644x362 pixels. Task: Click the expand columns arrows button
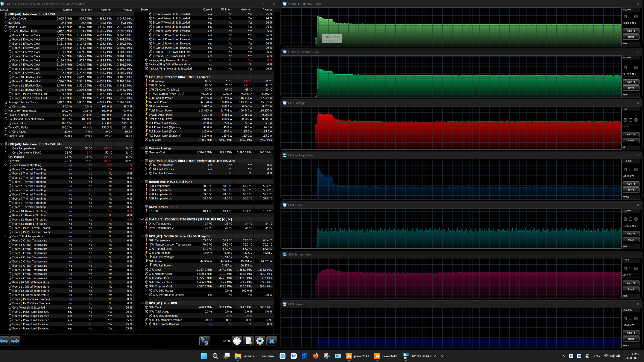tap(5, 341)
